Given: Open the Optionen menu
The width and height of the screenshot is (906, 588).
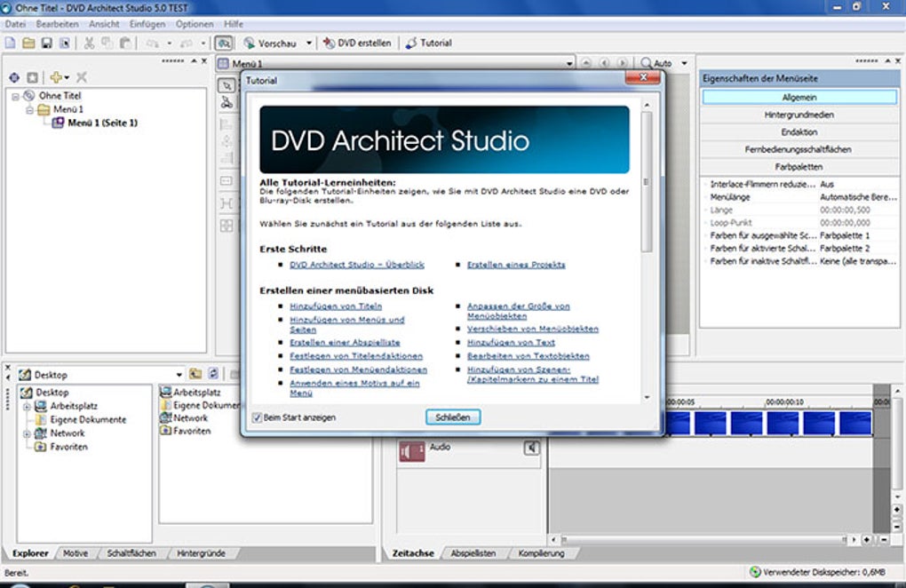Looking at the screenshot, I should (195, 24).
